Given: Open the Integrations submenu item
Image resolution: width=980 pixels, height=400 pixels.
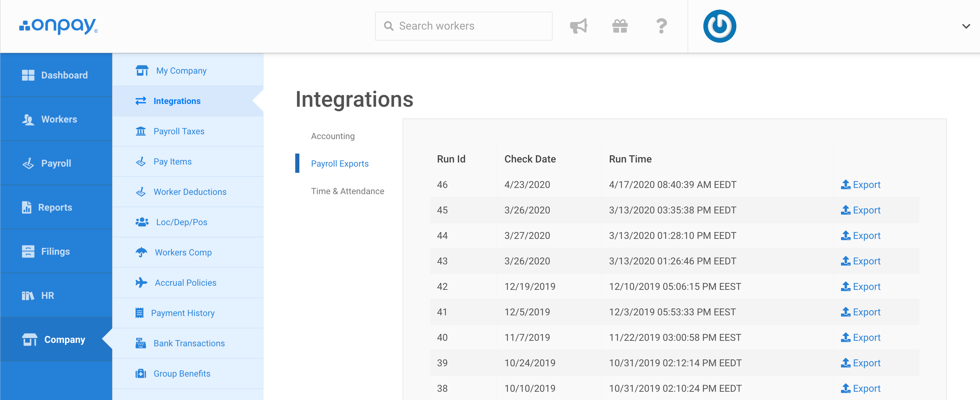Looking at the screenshot, I should (x=178, y=101).
